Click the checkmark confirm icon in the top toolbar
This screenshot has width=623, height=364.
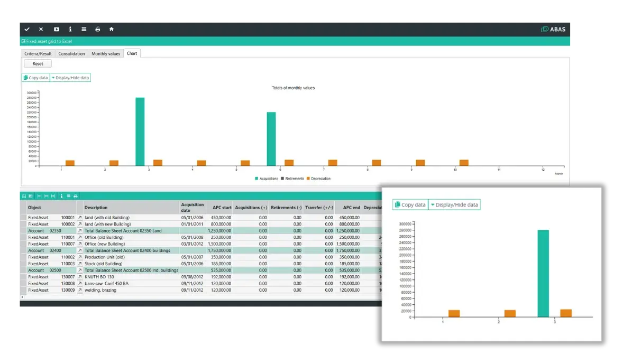[x=27, y=30]
